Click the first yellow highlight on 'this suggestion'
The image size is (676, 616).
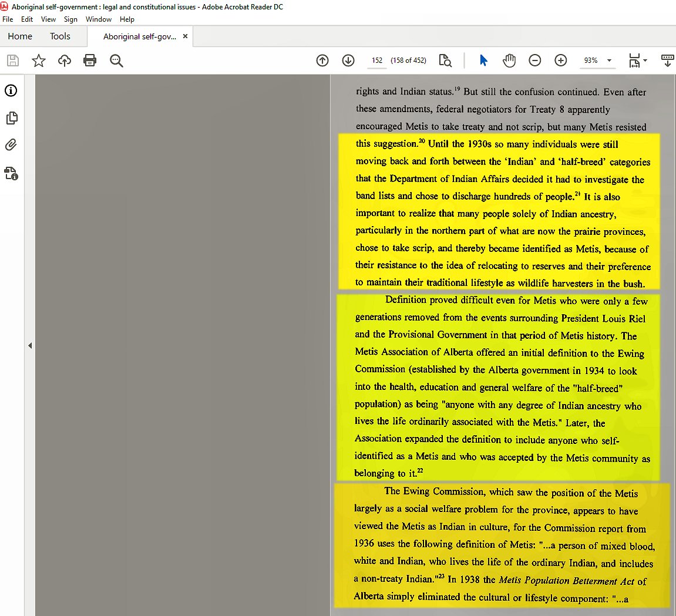[386, 143]
